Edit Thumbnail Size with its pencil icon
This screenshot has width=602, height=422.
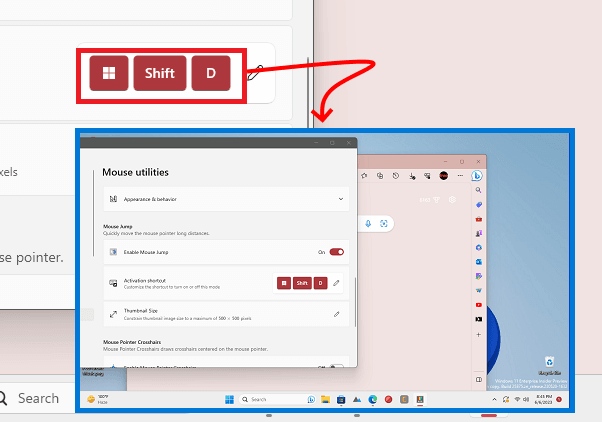[x=336, y=314]
